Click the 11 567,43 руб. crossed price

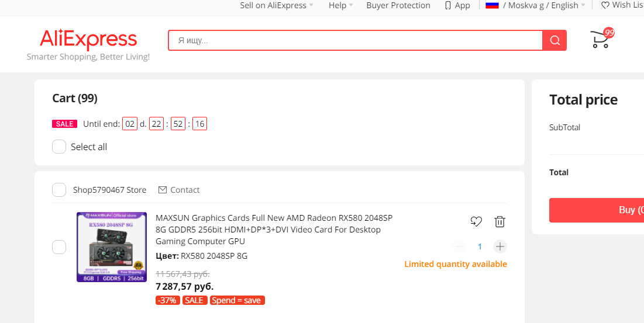(182, 274)
